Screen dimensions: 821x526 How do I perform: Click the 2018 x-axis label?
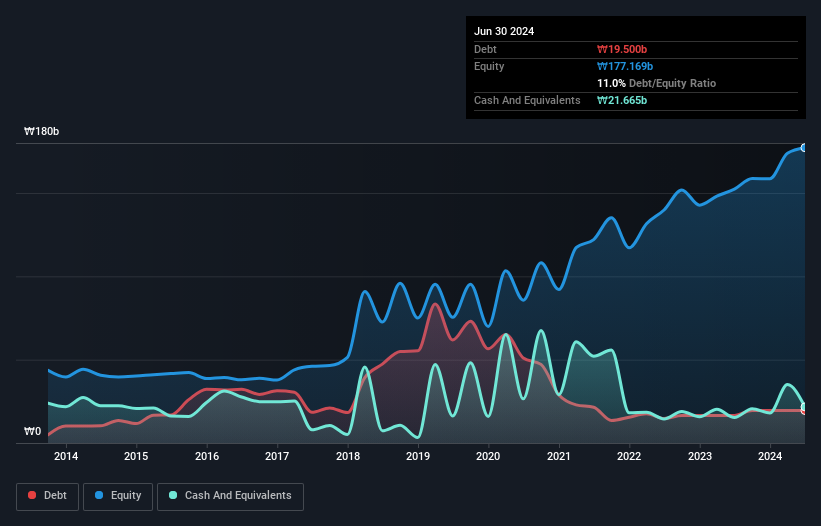coord(348,456)
